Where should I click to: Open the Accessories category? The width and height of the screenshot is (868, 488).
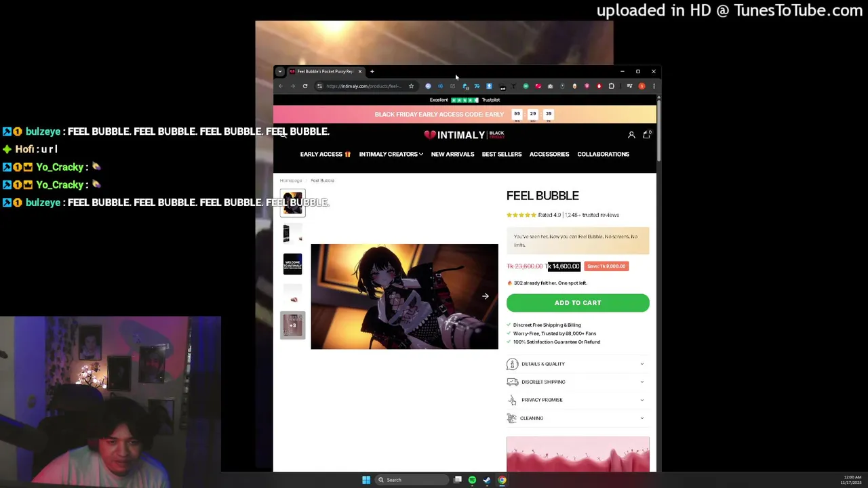tap(549, 154)
